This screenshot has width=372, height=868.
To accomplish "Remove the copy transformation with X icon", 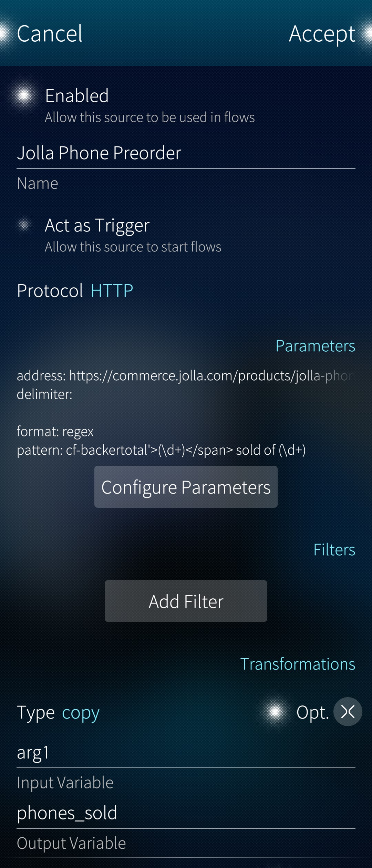I will tap(348, 712).
